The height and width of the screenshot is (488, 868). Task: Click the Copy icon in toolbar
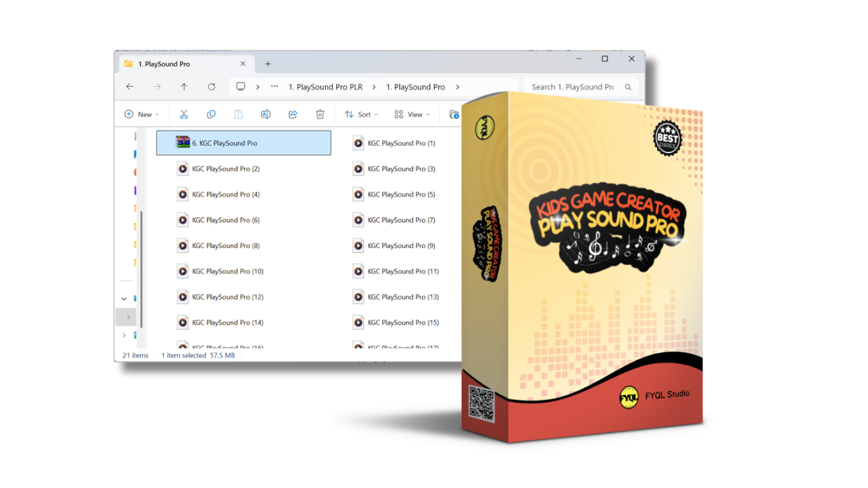211,115
